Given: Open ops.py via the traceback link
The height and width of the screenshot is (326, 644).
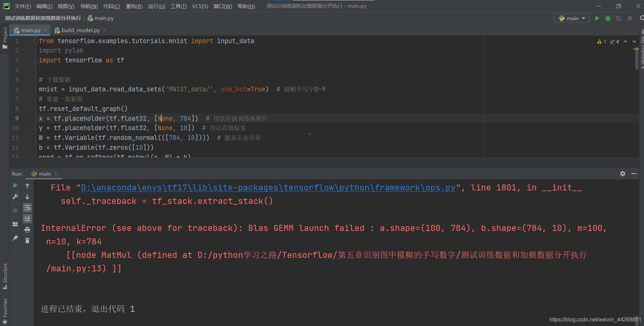Looking at the screenshot, I should pyautogui.click(x=268, y=188).
